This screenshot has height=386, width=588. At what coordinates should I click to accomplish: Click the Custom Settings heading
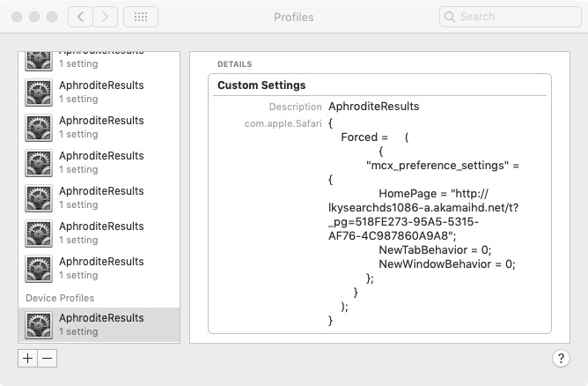[x=261, y=85]
